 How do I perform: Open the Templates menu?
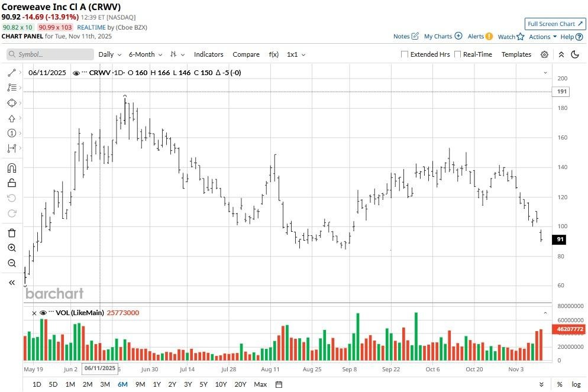[516, 54]
